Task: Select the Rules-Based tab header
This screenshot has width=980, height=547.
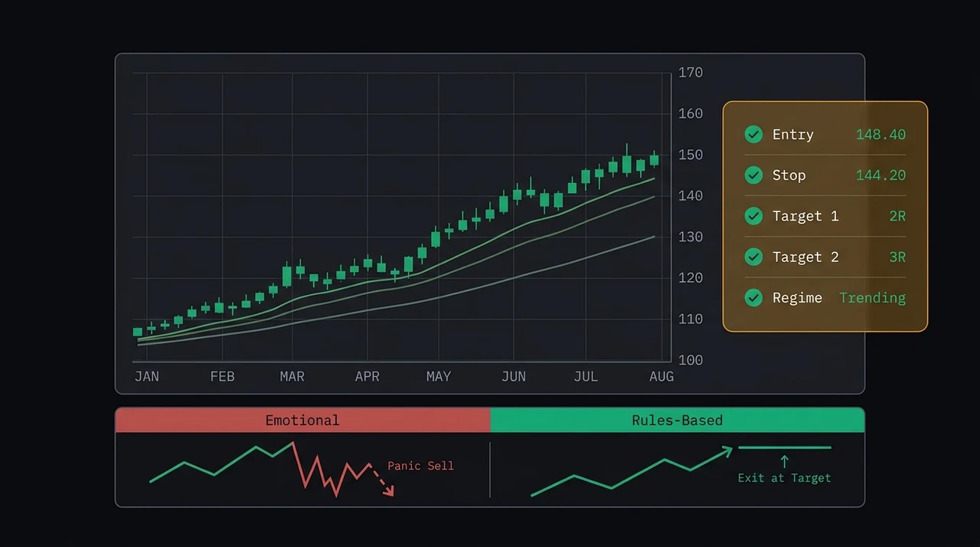Action: [678, 420]
